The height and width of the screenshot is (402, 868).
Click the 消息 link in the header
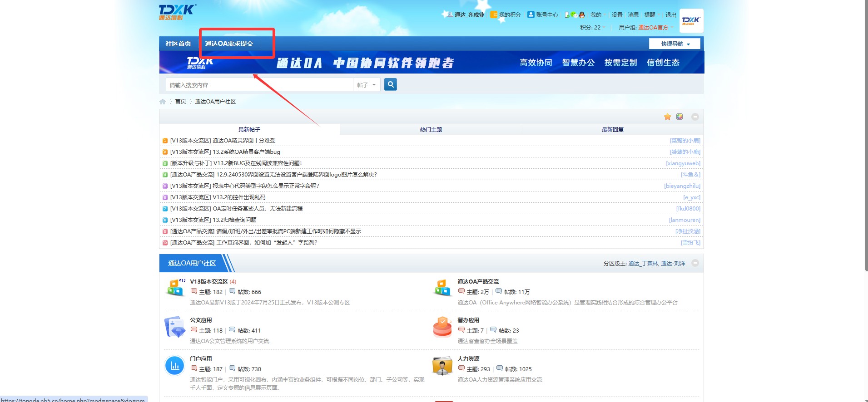pyautogui.click(x=633, y=15)
